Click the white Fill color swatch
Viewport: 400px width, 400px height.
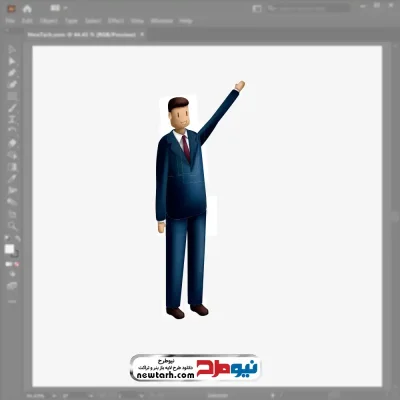(9, 249)
